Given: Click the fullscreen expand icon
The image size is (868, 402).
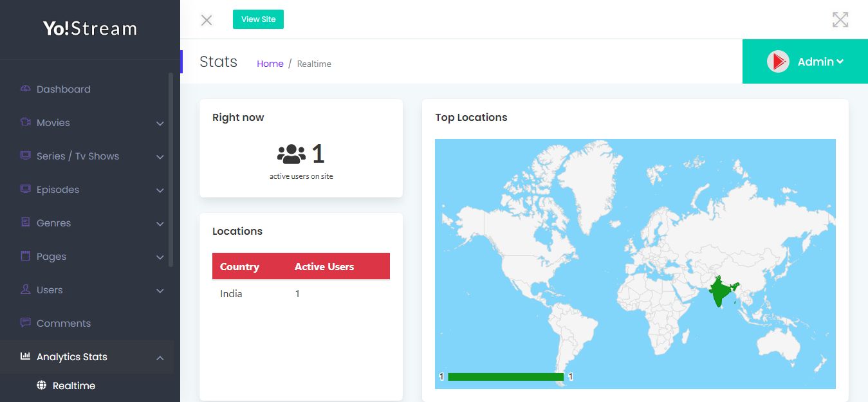Looking at the screenshot, I should 840,19.
